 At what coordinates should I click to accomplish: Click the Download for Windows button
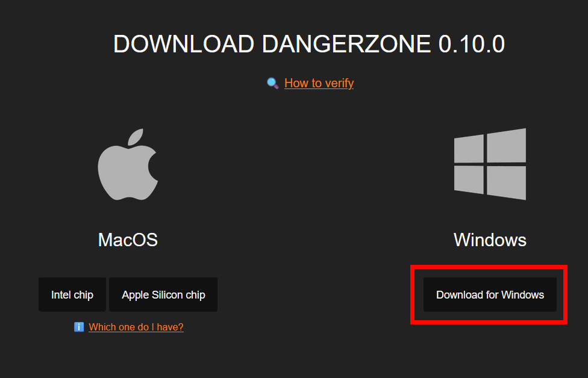pos(490,295)
